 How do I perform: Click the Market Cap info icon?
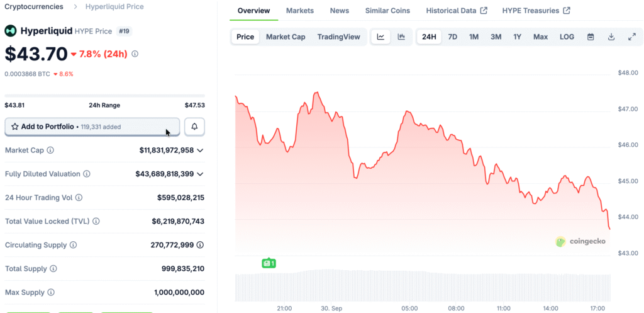coord(50,151)
